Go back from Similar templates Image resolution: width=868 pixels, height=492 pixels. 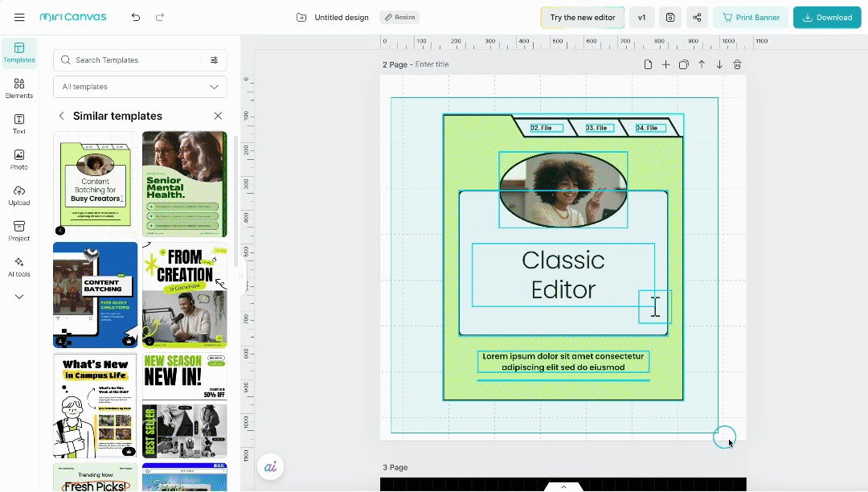click(x=61, y=116)
